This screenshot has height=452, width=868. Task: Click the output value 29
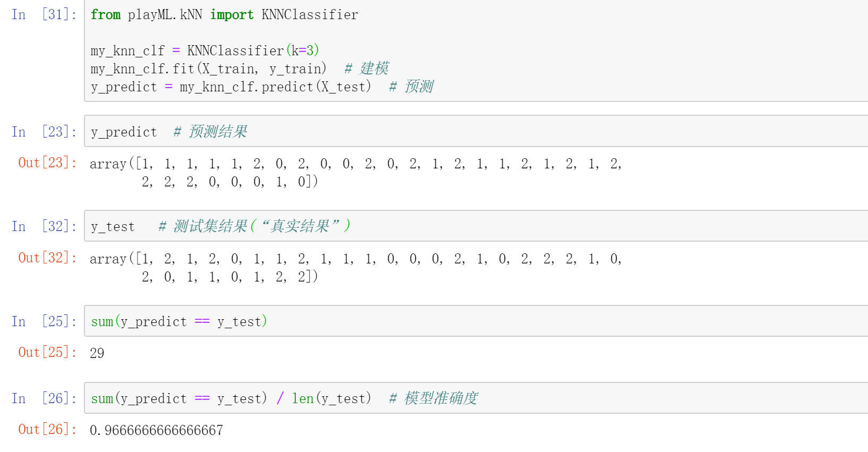pos(97,353)
